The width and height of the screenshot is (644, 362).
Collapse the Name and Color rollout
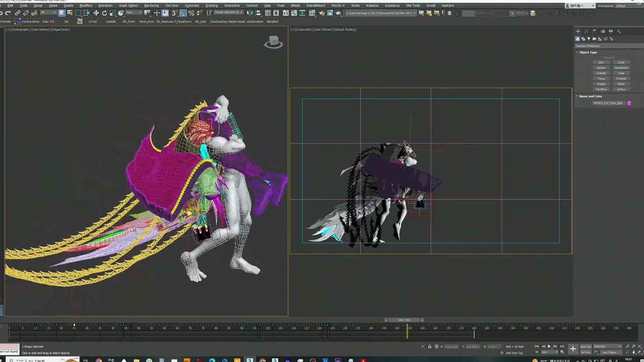(590, 96)
